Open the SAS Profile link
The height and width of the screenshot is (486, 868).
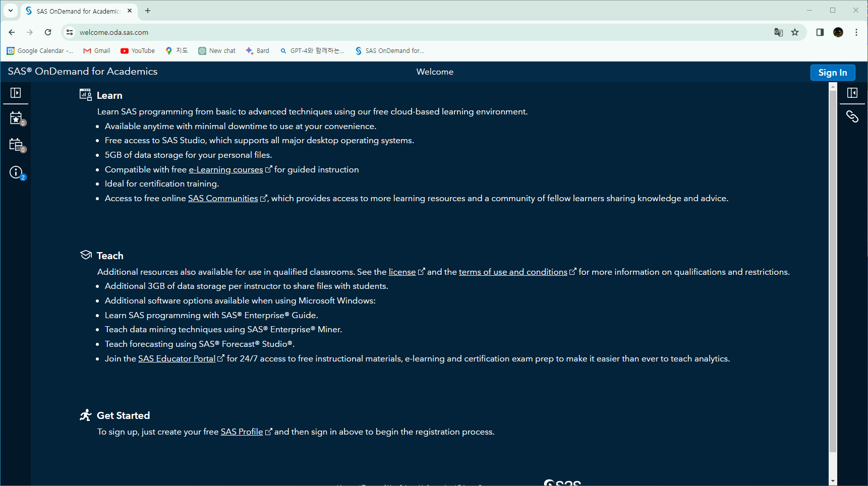coord(242,432)
